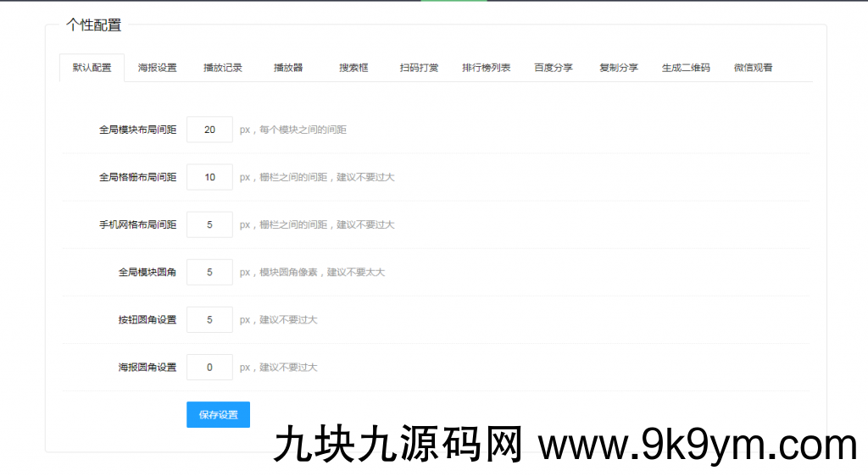This screenshot has height=476, width=868.
Task: Open the 生成二维码 tab
Action: [x=686, y=68]
